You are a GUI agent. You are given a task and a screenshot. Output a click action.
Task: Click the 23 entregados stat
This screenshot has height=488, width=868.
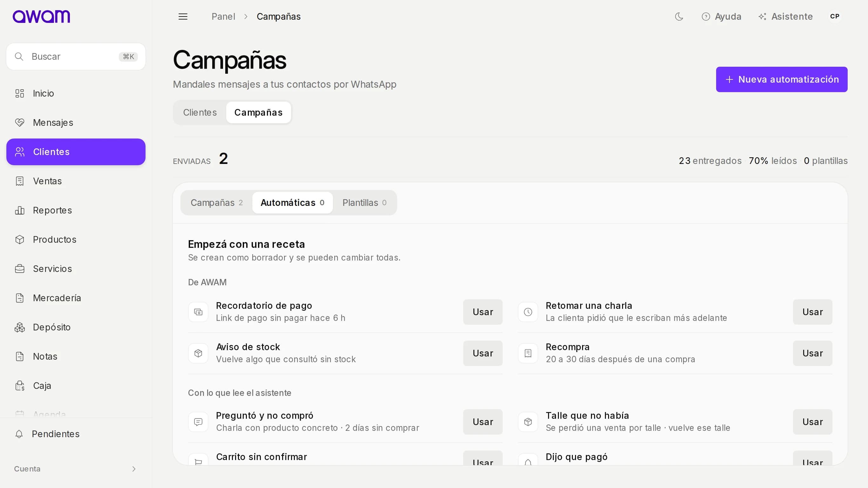[710, 161]
